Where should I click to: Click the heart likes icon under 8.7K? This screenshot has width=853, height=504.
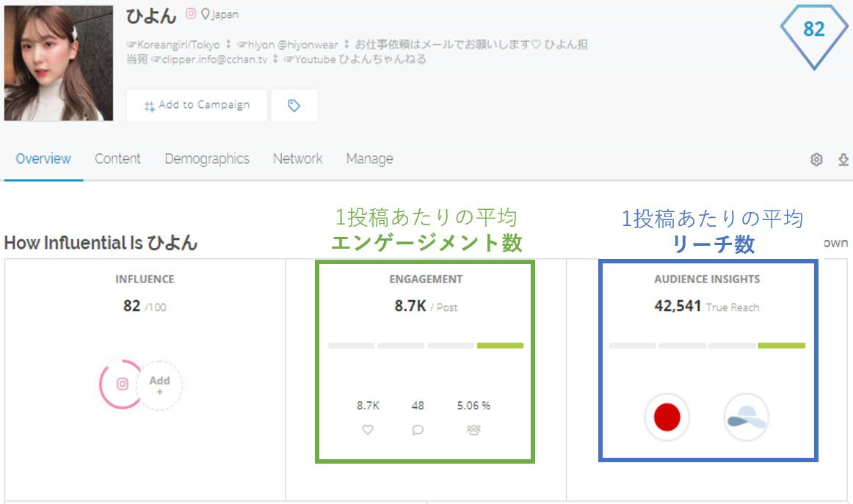click(x=368, y=430)
